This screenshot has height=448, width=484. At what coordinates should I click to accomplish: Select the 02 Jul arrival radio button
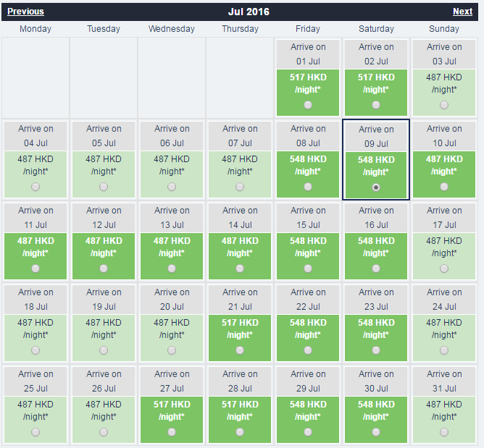click(376, 105)
